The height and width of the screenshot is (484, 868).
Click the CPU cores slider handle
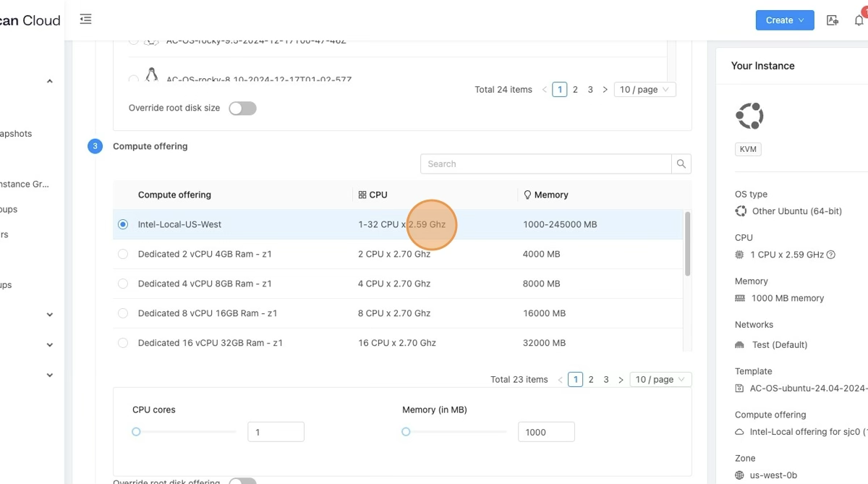click(136, 432)
